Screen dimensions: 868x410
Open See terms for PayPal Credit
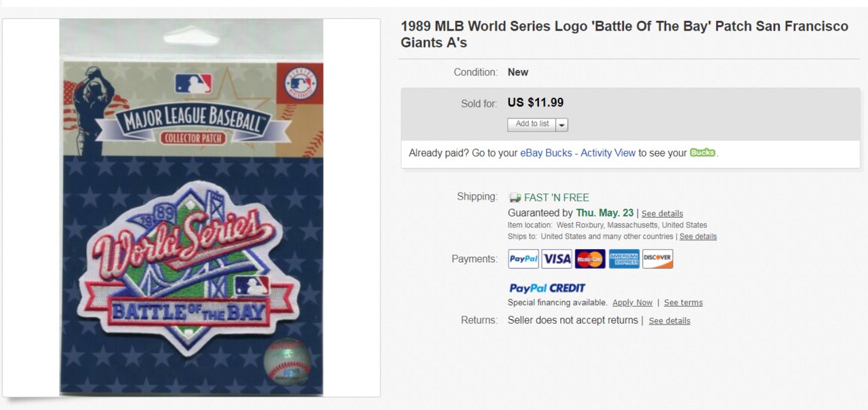pyautogui.click(x=683, y=303)
